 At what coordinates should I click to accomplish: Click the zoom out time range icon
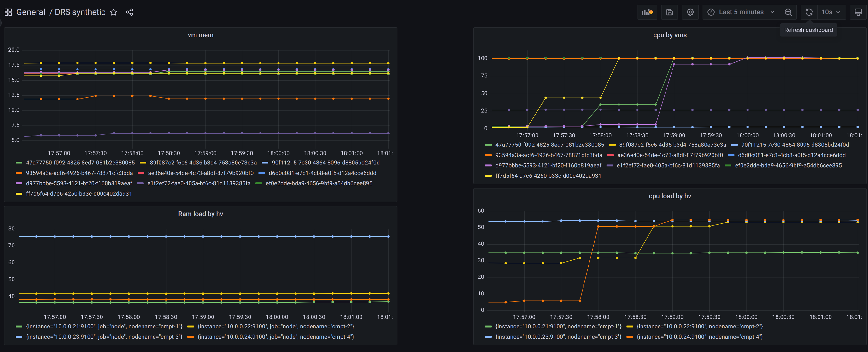pyautogui.click(x=788, y=12)
